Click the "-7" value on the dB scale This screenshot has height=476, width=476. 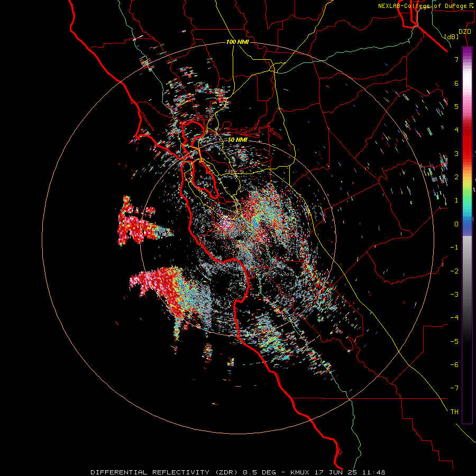454,388
